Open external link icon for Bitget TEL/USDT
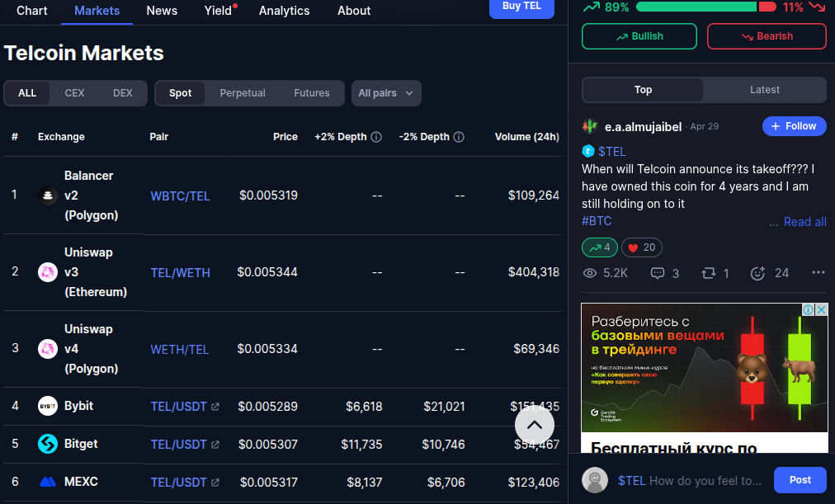 point(215,445)
